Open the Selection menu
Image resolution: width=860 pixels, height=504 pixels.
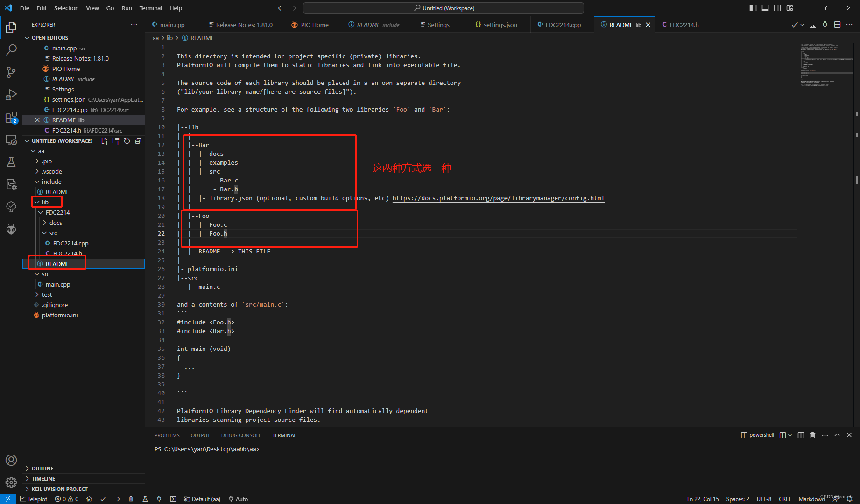coord(66,8)
